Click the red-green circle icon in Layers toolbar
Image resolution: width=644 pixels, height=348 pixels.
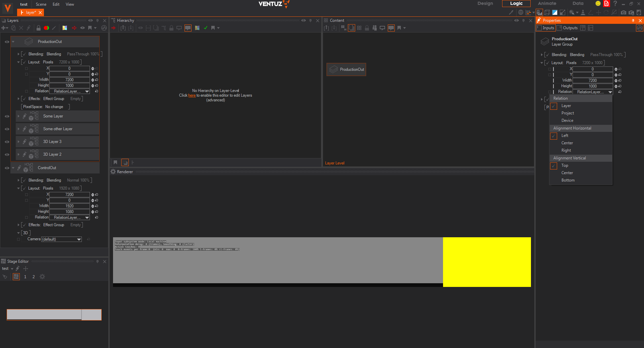(46, 28)
